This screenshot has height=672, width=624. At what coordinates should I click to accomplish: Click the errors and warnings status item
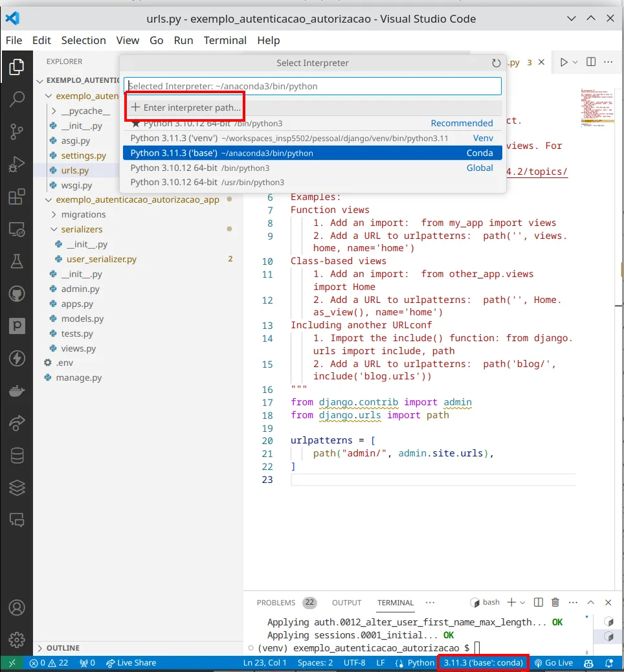click(x=49, y=663)
